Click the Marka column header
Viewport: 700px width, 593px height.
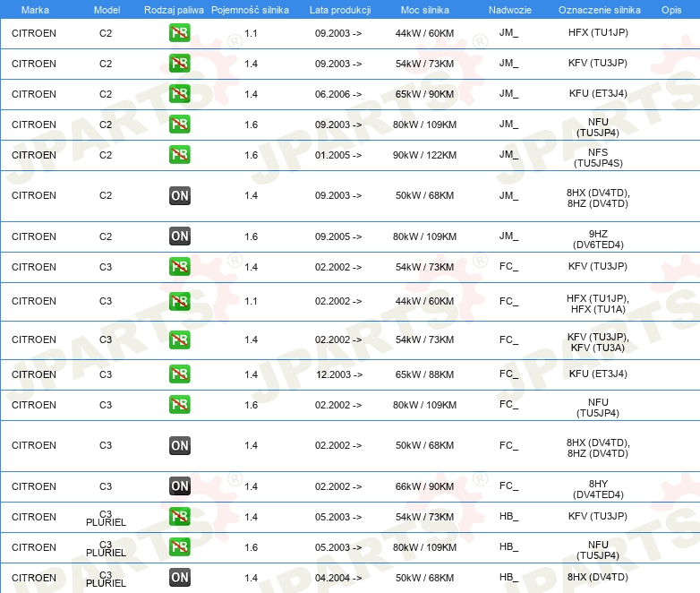pos(34,9)
